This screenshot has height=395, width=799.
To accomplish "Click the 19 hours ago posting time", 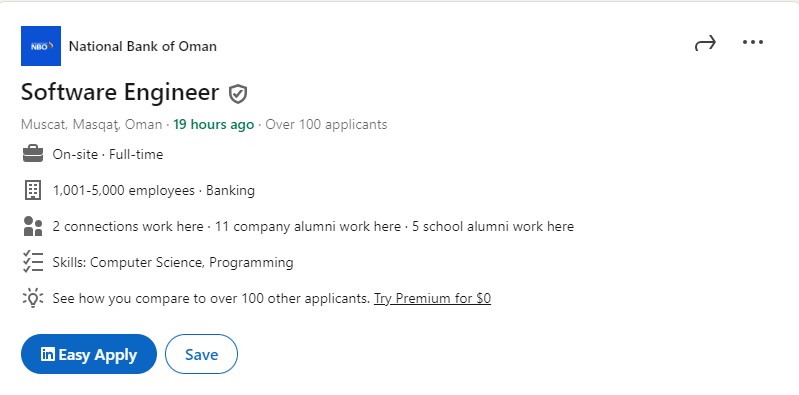I will pos(214,124).
